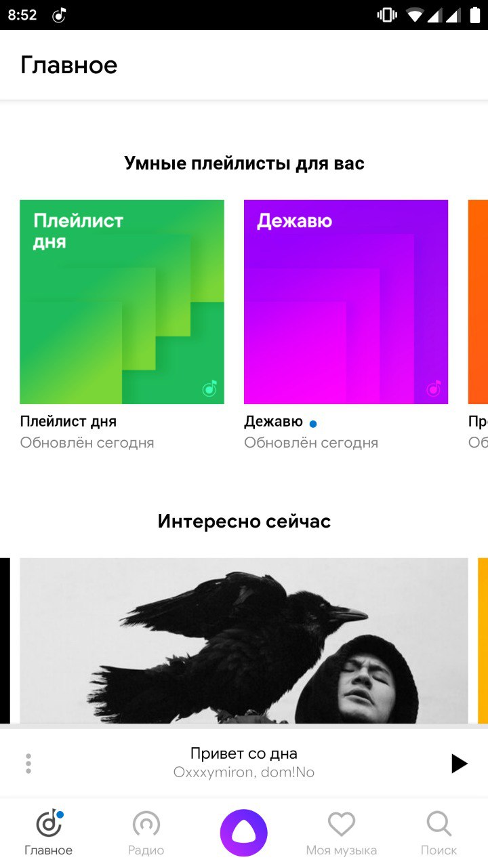This screenshot has height=868, width=488.
Task: Tap the battery icon in status bar
Action: (x=475, y=15)
